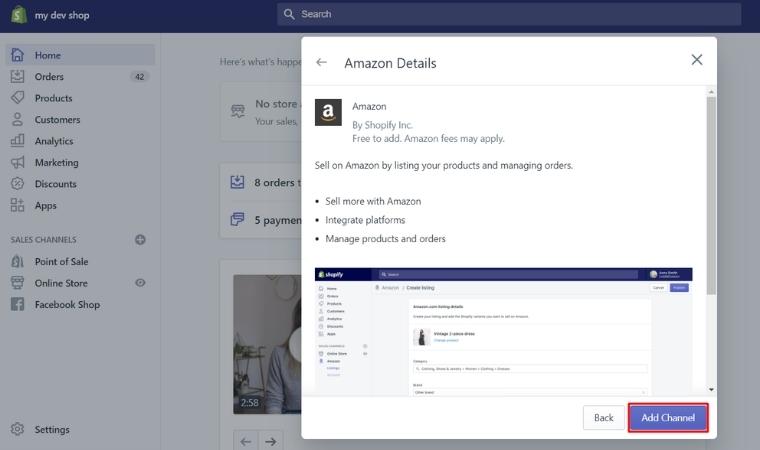Click the video thumbnail showing 2:58
Viewport: 760px width, 450px height.
(267, 344)
